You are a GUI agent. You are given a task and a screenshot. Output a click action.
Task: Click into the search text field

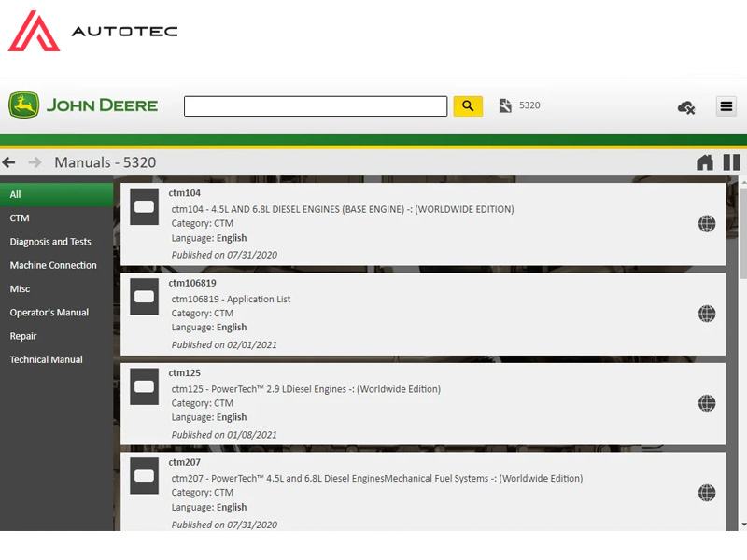click(x=316, y=106)
